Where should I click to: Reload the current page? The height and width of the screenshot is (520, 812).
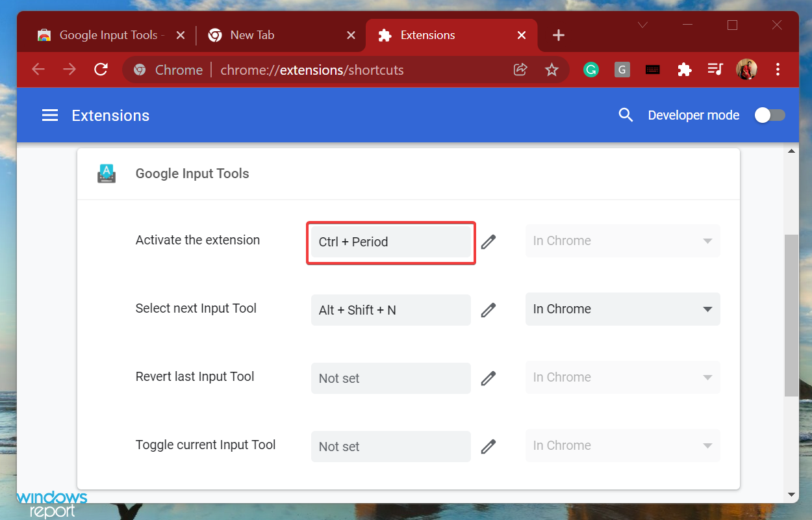(101, 70)
